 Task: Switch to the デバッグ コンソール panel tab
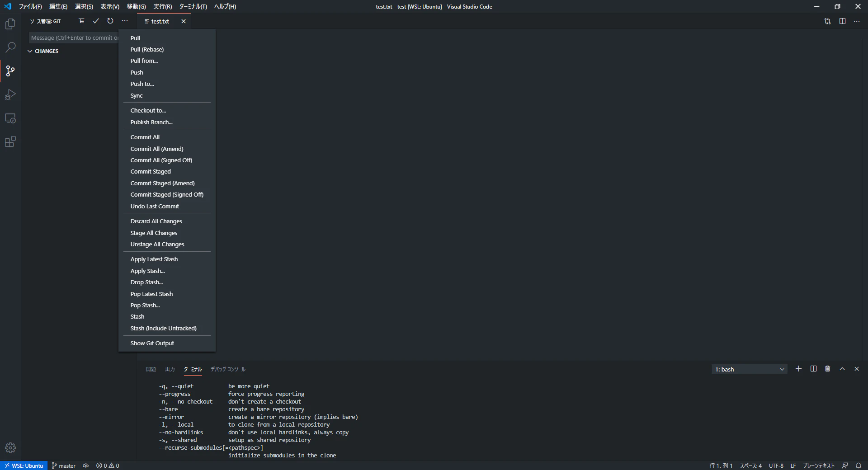click(x=228, y=369)
